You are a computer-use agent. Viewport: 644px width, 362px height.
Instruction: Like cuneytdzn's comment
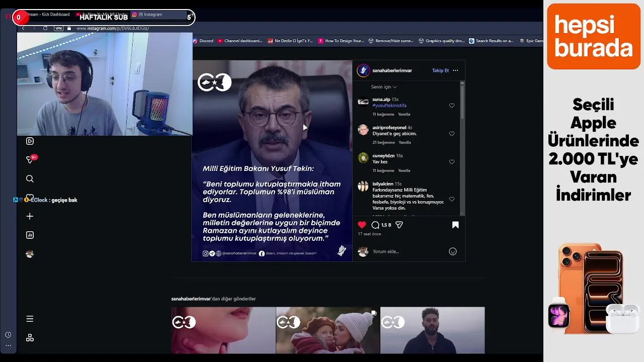pyautogui.click(x=452, y=162)
